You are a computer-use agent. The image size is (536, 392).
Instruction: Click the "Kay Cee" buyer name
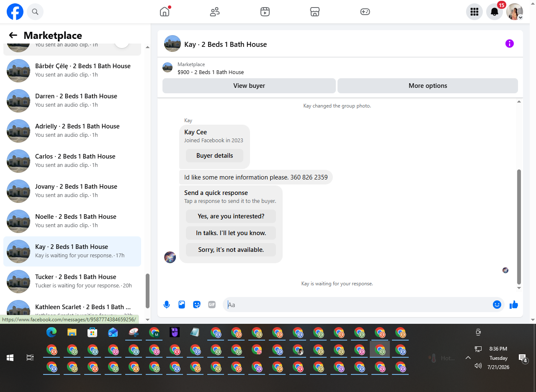[196, 132]
